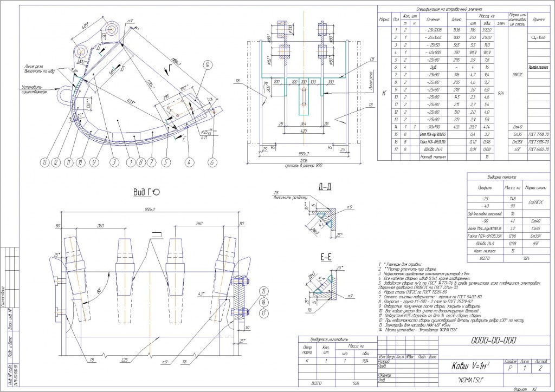Click the "Профиль" column header
Screen dimensions: 555x392
point(485,188)
